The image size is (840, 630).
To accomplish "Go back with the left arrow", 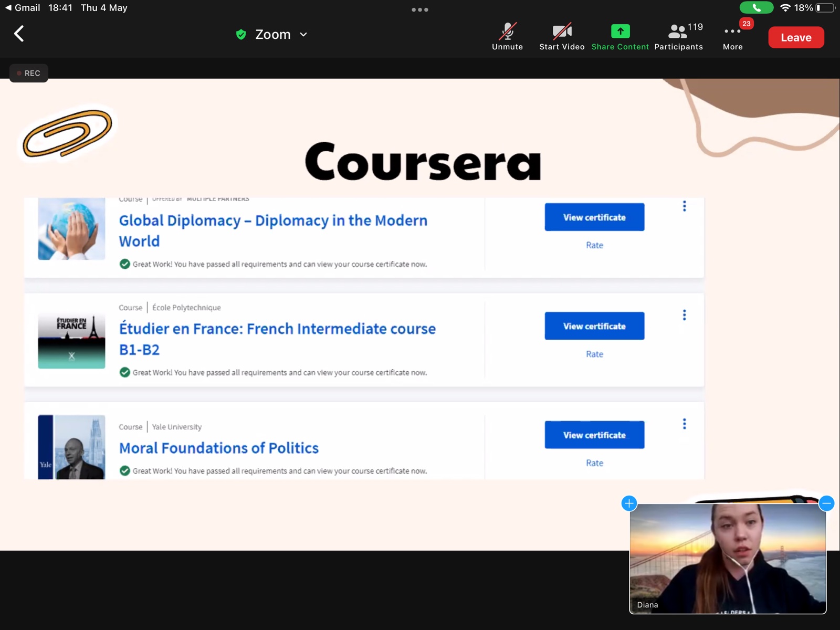I will pos(19,34).
